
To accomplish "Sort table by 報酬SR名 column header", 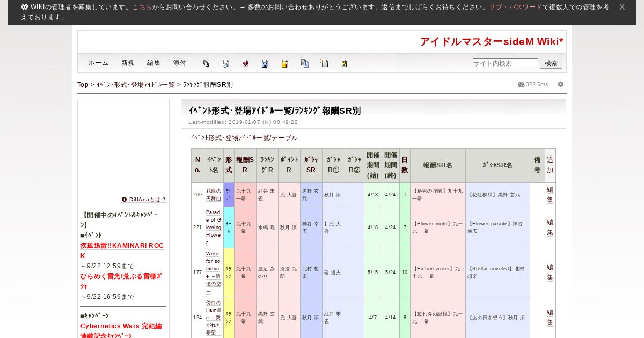I will (438, 165).
